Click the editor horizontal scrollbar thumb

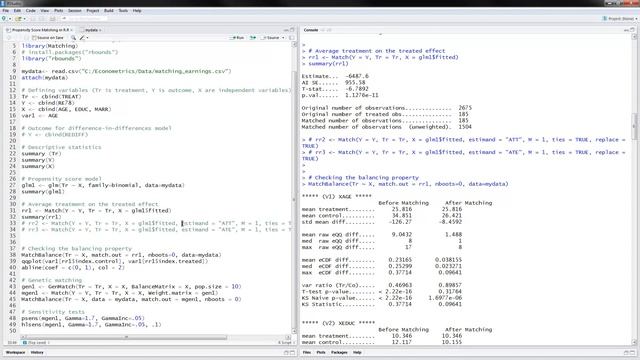126,337
